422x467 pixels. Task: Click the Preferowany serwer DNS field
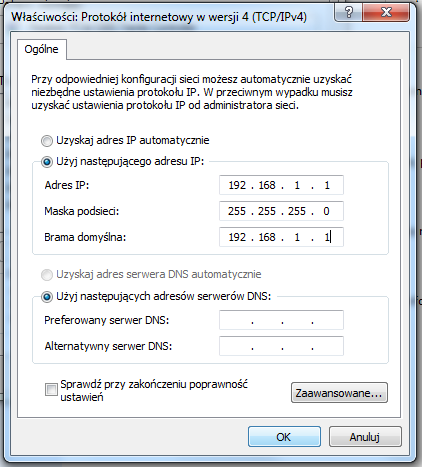click(x=281, y=320)
